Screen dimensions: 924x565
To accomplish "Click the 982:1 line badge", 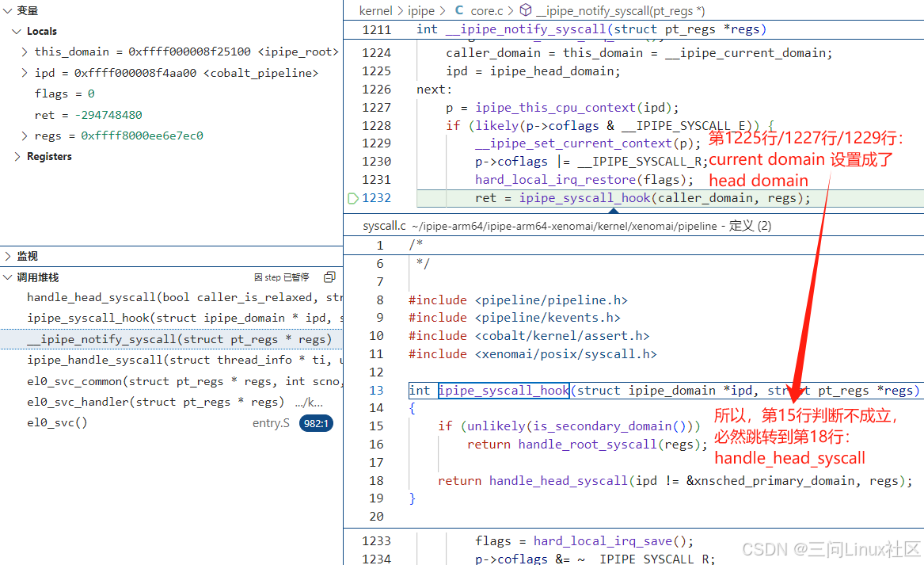I will click(x=316, y=423).
